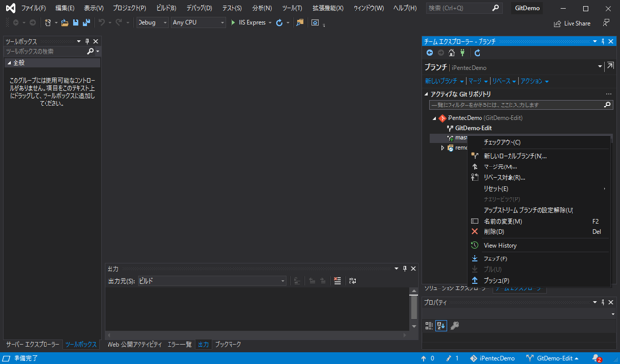Switch to the サーバー エクスプローラー tab
This screenshot has width=620, height=364.
[x=32, y=345]
